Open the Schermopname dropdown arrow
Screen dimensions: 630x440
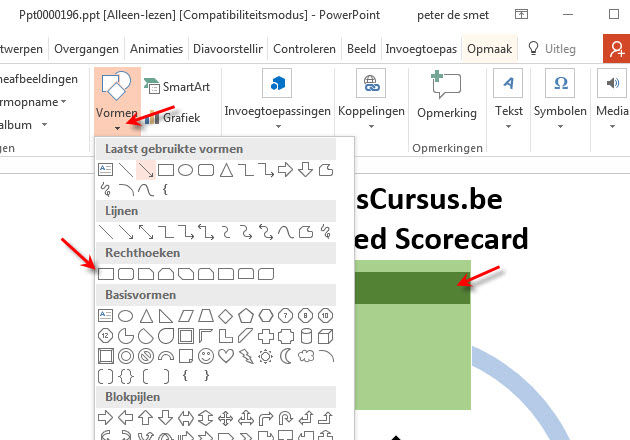click(63, 102)
